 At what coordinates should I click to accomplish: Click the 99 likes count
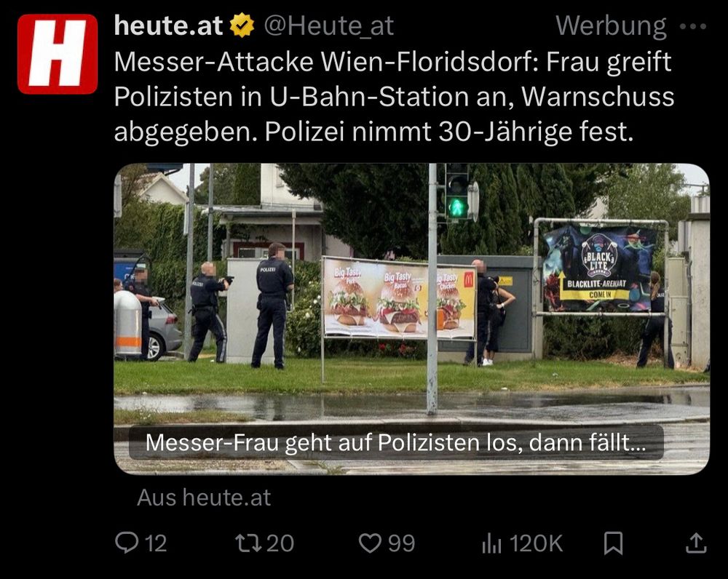click(x=402, y=543)
